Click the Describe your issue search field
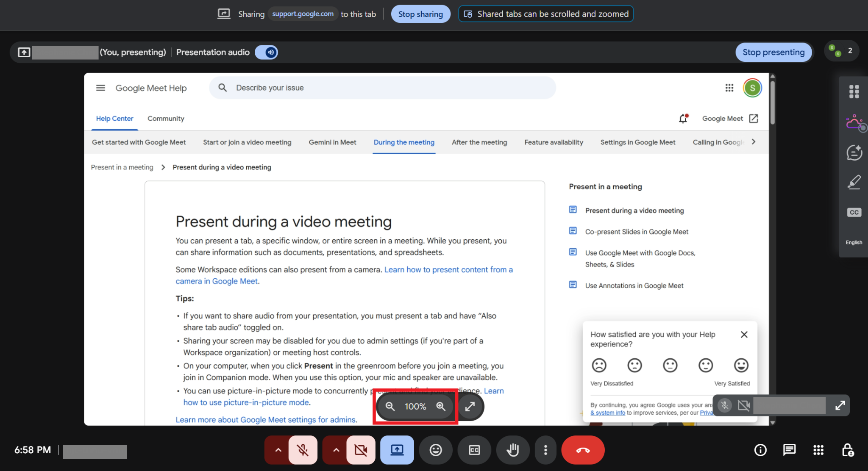 pyautogui.click(x=382, y=88)
